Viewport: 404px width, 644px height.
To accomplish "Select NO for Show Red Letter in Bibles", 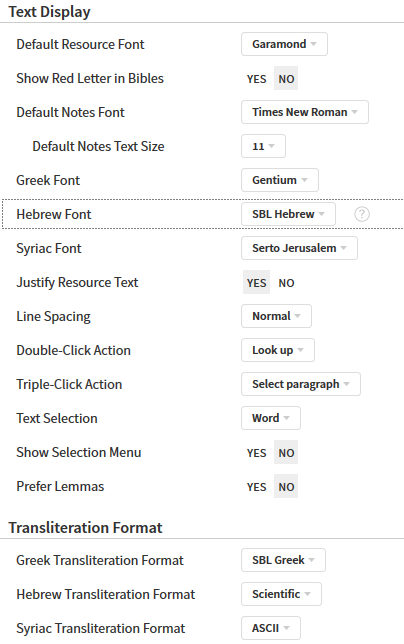I will pyautogui.click(x=286, y=78).
